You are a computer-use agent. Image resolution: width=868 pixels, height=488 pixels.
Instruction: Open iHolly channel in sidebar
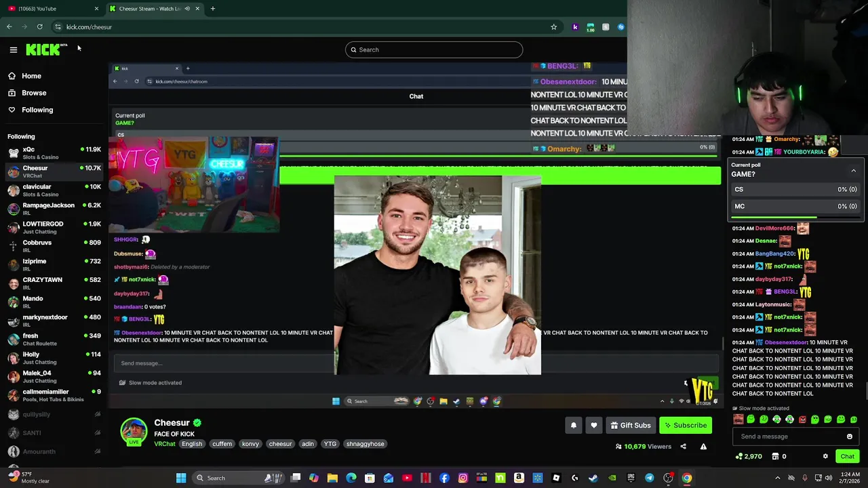point(53,358)
